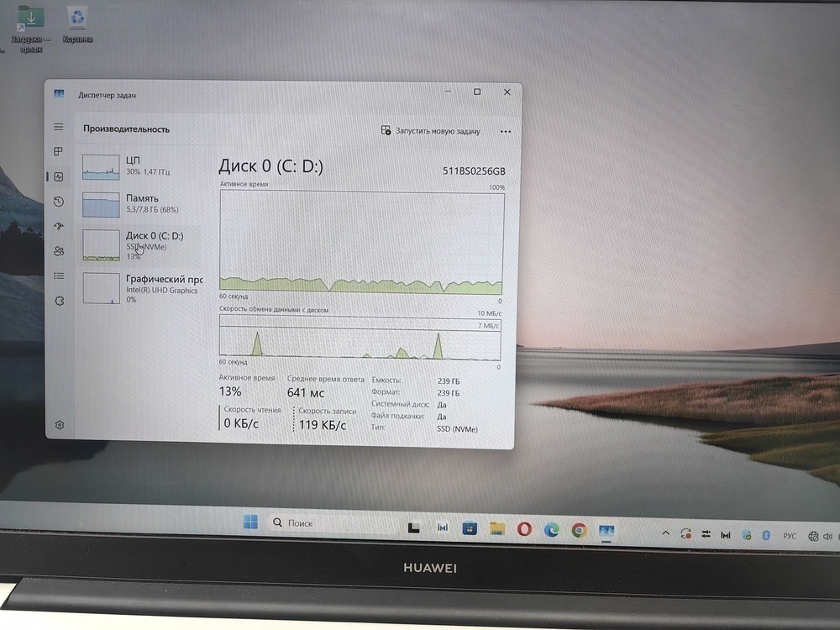Open the Services page icon

tap(60, 301)
